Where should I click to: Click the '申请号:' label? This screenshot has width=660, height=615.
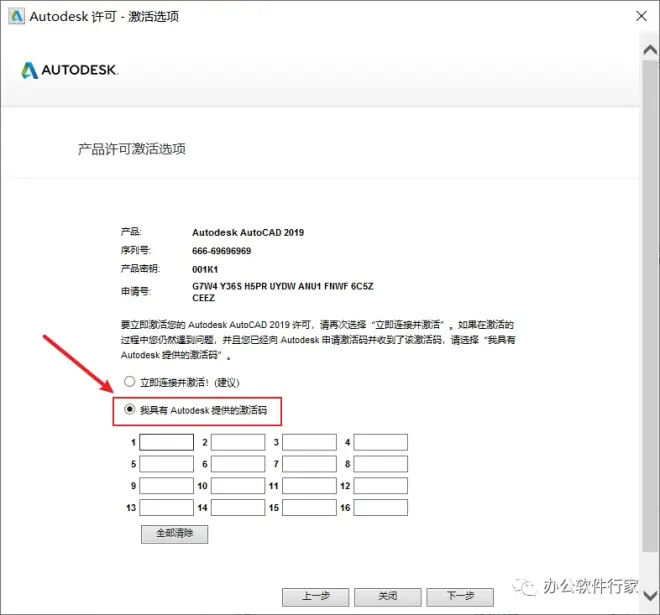pos(136,291)
